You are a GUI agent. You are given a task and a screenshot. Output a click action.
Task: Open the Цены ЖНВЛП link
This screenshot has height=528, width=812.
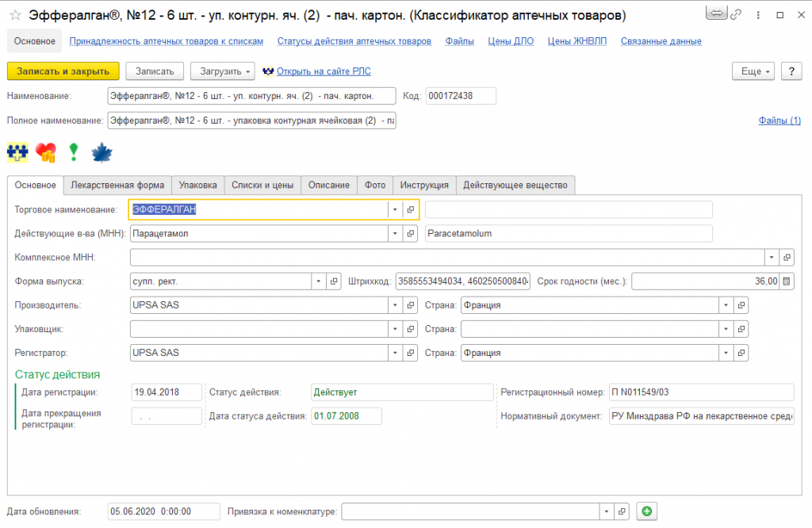pos(577,41)
